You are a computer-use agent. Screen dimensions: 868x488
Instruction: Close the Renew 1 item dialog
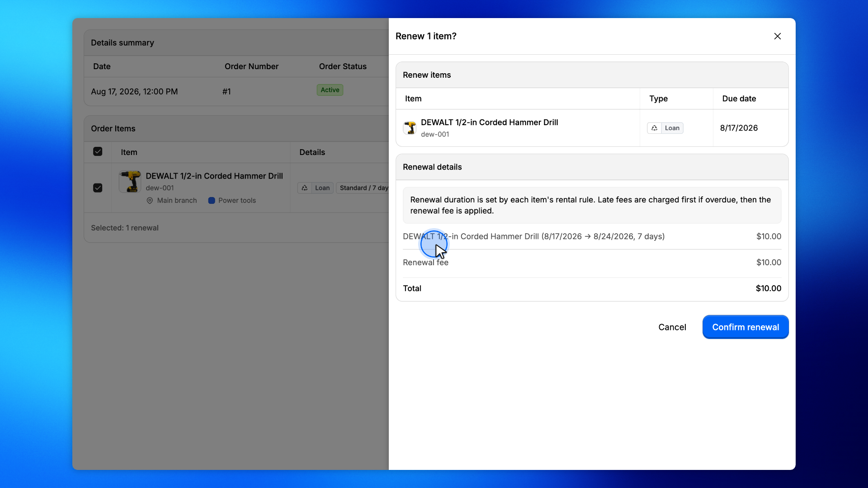point(777,36)
